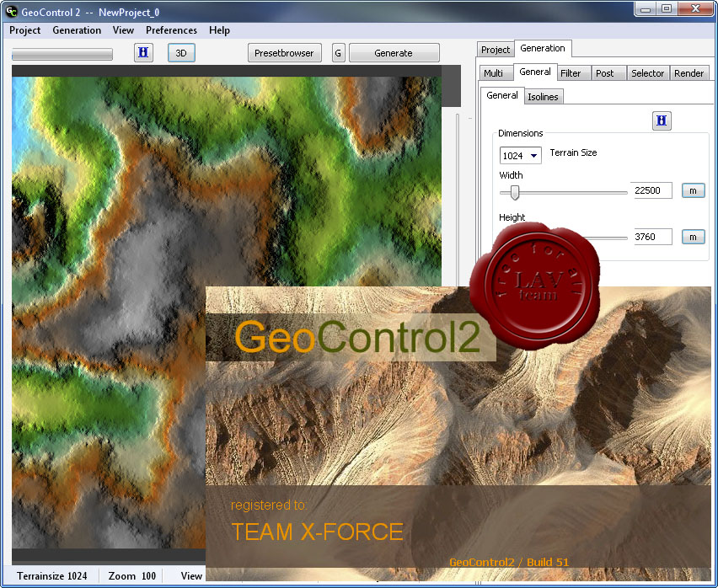
Task: Open the Terrain Size 1024 dropdown
Action: click(520, 156)
